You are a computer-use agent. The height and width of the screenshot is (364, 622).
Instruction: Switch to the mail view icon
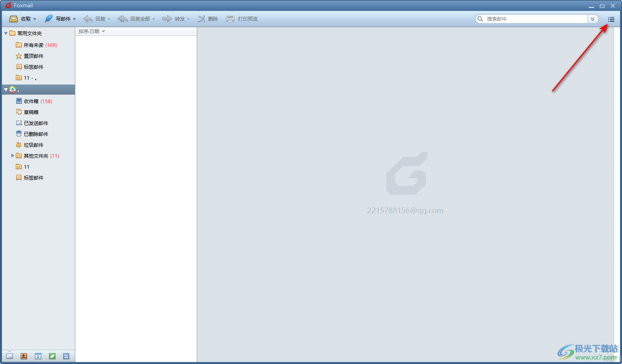point(9,356)
